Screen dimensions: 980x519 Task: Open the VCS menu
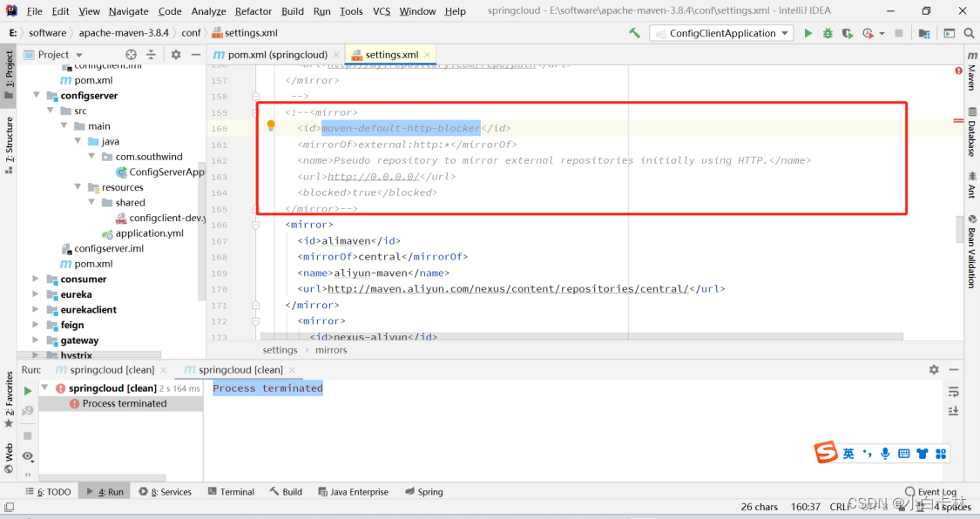pyautogui.click(x=382, y=11)
